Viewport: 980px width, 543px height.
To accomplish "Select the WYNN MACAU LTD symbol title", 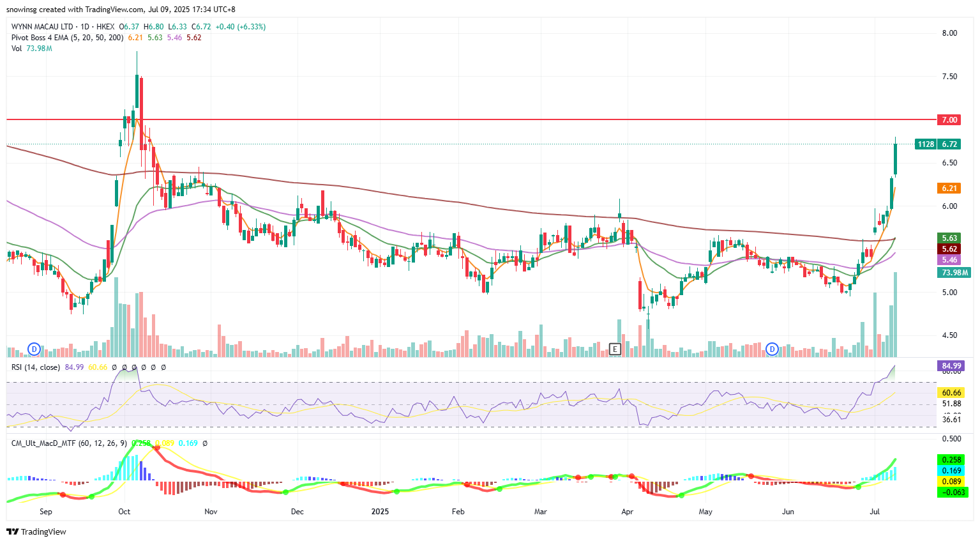I will coord(42,27).
